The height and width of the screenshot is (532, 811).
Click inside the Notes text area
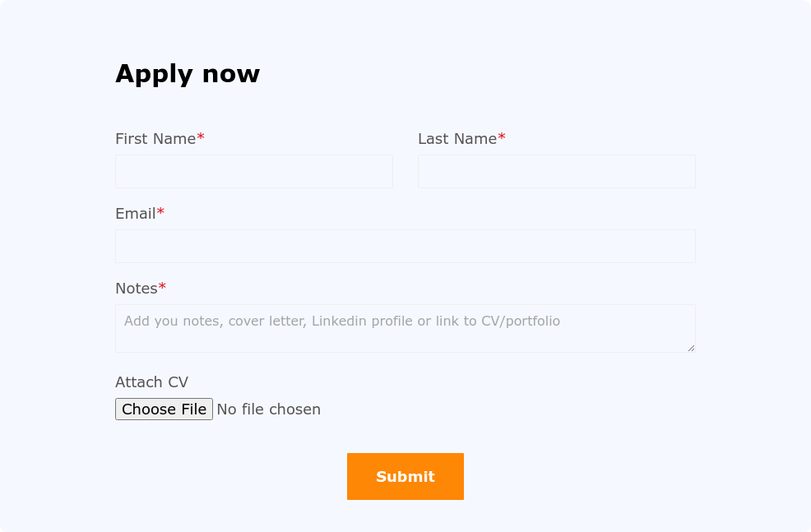(405, 337)
